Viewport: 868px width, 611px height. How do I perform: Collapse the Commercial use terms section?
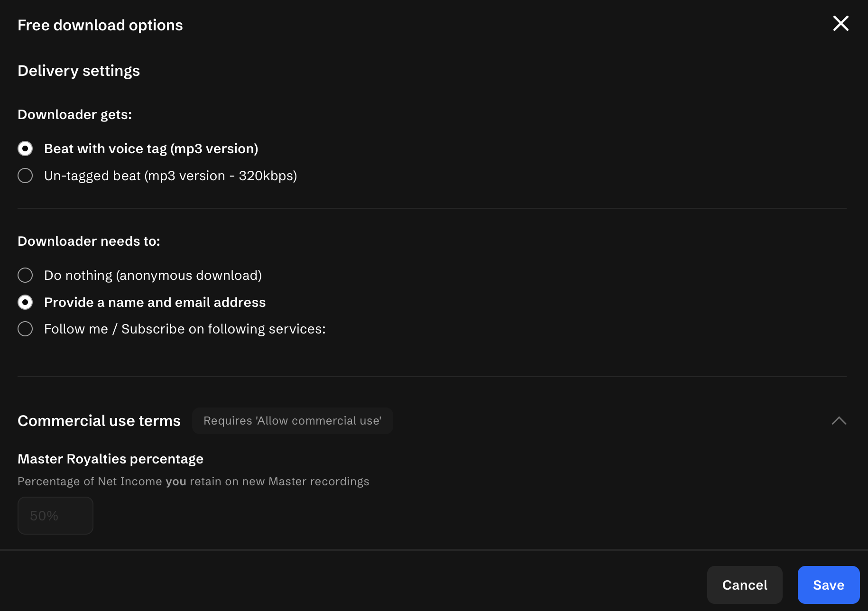839,420
